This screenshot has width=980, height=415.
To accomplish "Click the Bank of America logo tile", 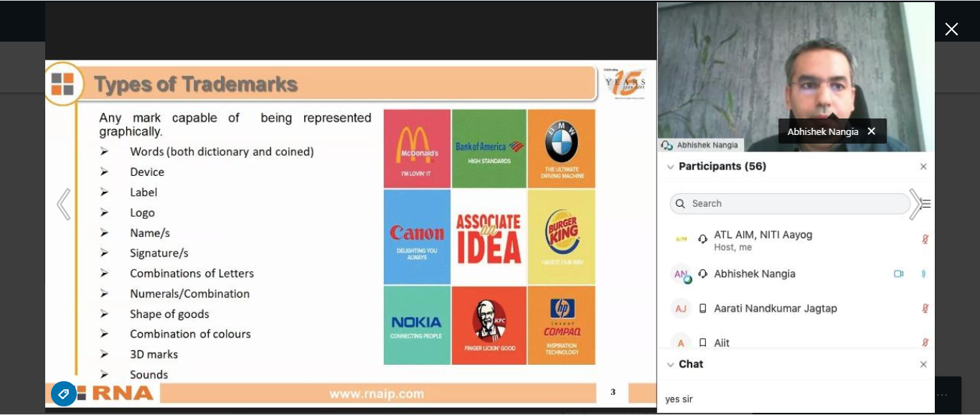I will 489,149.
